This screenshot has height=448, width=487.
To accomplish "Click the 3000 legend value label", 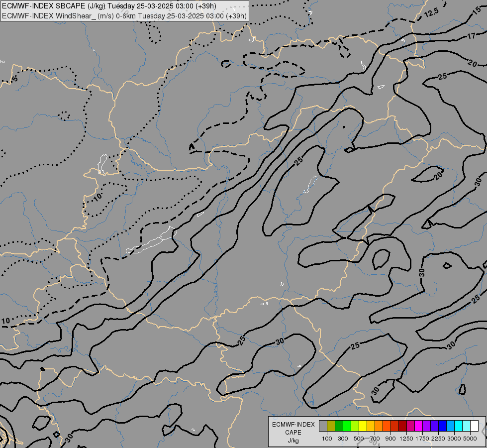I will pyautogui.click(x=454, y=439).
